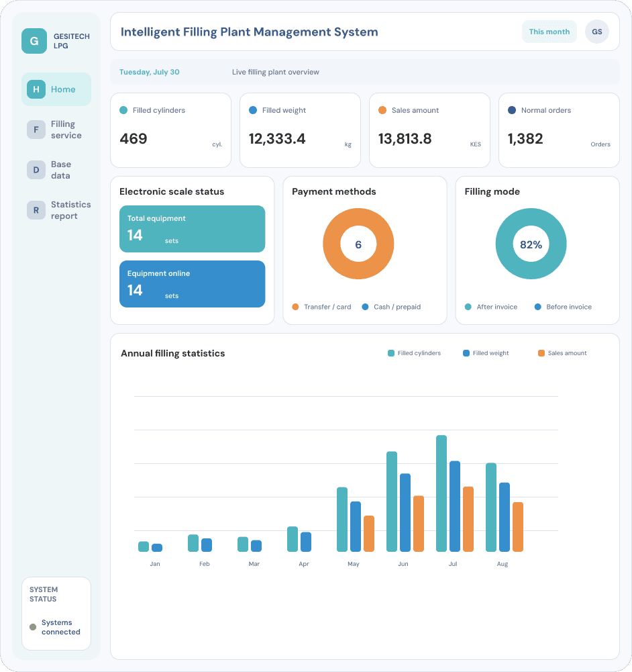Click the 1,382 orders value
The image size is (632, 672).
[525, 138]
